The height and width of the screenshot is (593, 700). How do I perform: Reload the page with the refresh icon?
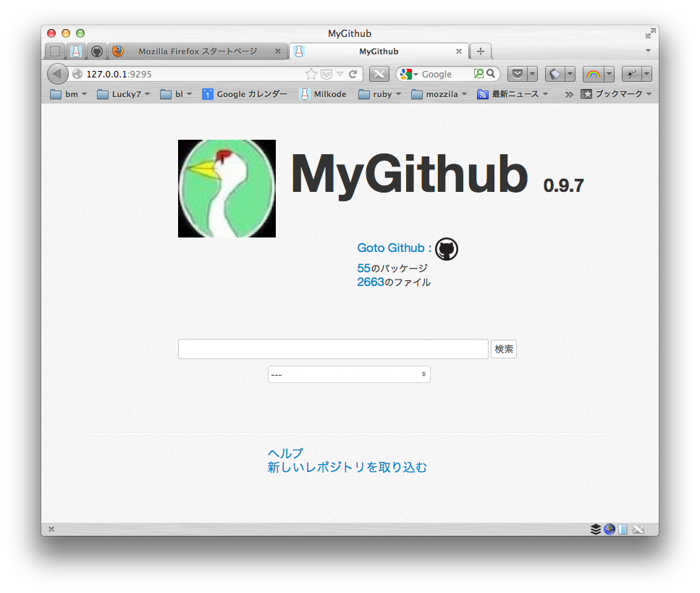(x=353, y=74)
